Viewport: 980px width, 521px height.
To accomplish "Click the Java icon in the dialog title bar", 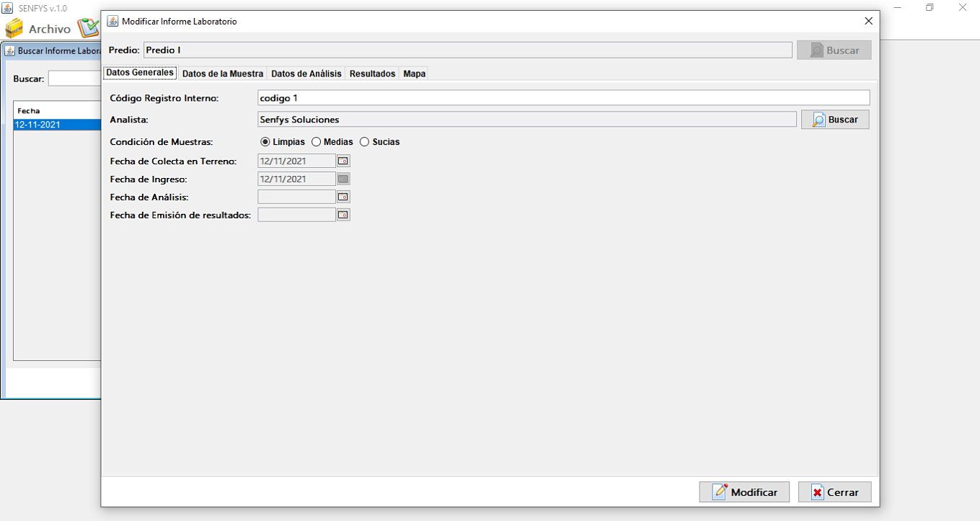I will point(112,21).
